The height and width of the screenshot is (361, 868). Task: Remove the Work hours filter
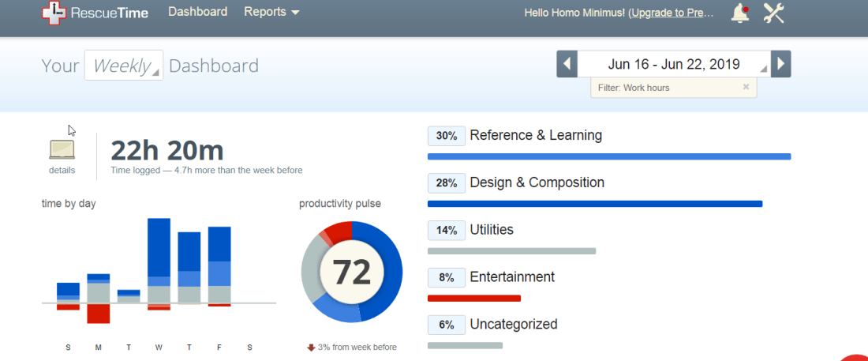(746, 88)
